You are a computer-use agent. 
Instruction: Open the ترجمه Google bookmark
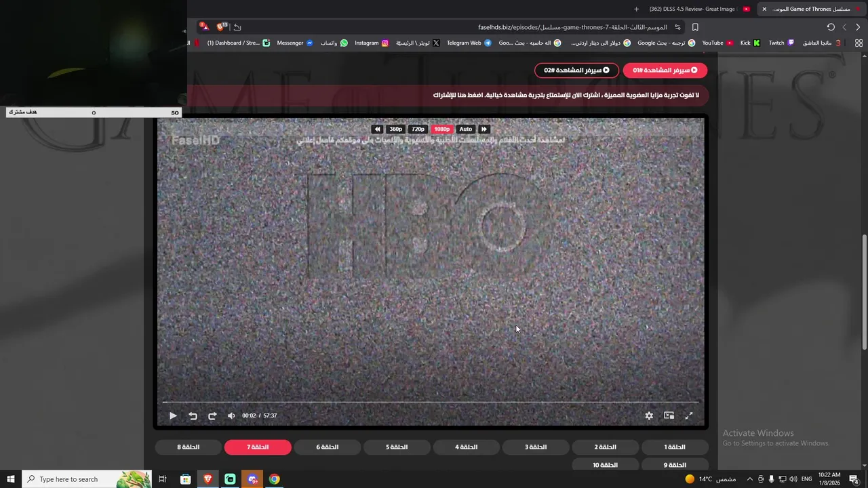(666, 43)
